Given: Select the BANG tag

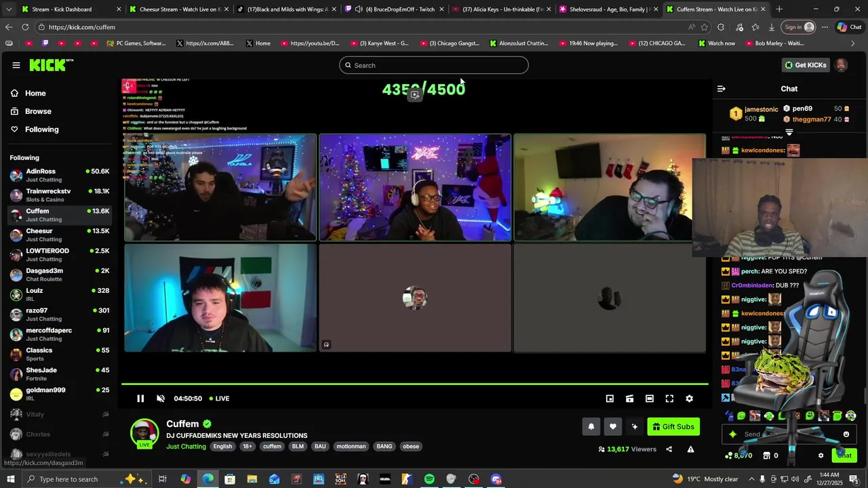Looking at the screenshot, I should [x=384, y=446].
